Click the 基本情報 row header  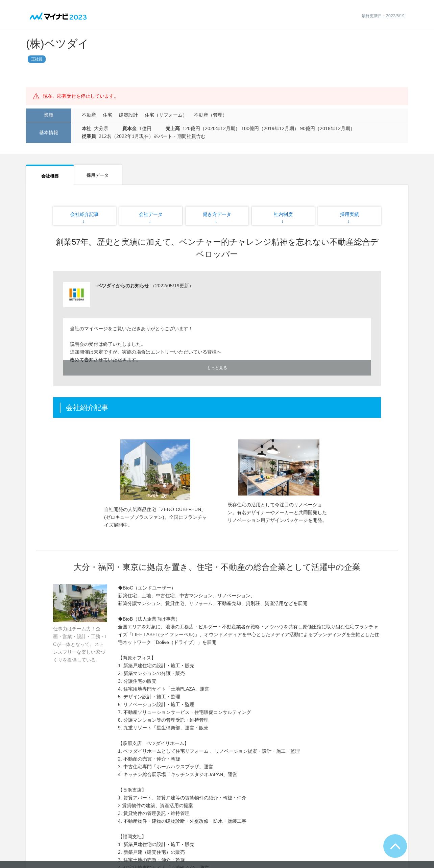pyautogui.click(x=48, y=132)
